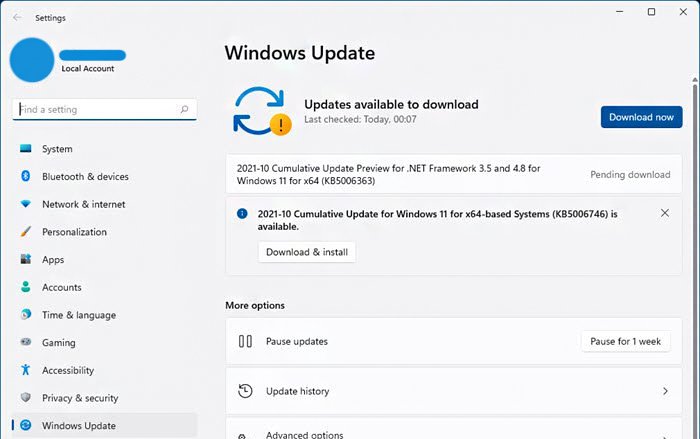Click the System monitor icon in sidebar
Viewport: 700px width, 439px height.
(25, 148)
